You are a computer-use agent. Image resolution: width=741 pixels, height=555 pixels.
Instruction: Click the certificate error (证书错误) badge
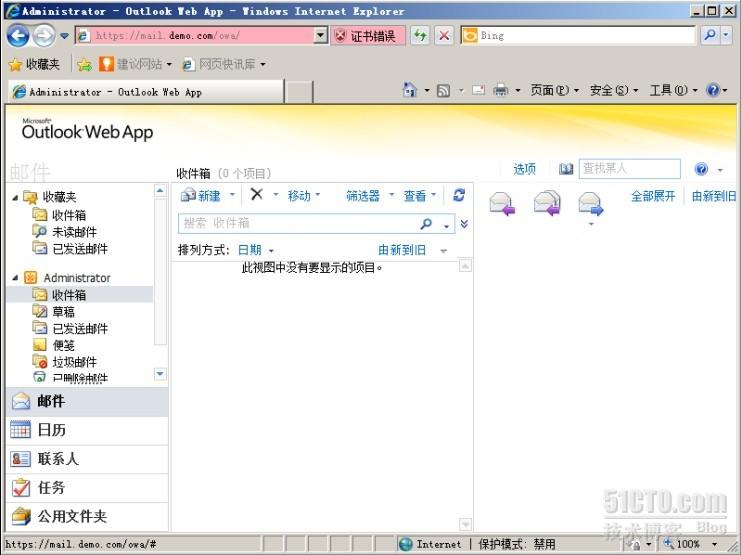tap(367, 35)
